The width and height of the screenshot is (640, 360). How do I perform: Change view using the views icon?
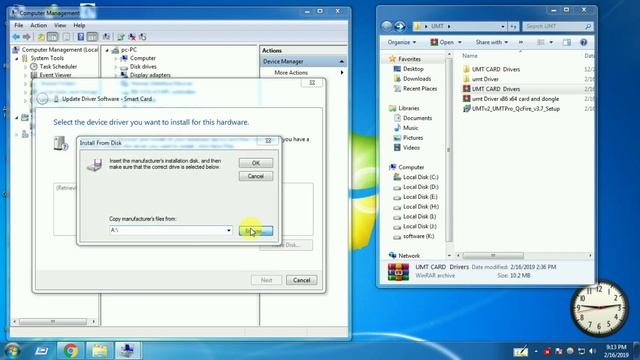pyautogui.click(x=541, y=42)
